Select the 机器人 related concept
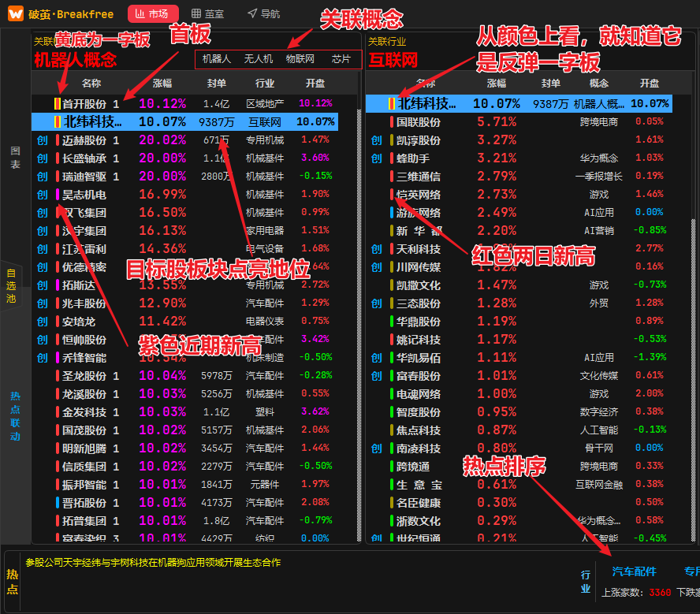The width and height of the screenshot is (700, 614). tap(217, 59)
